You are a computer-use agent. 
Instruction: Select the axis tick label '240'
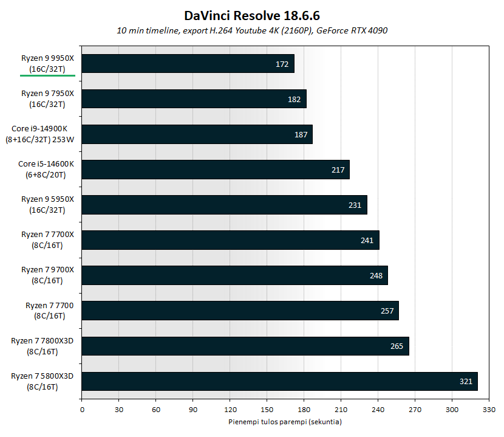[x=378, y=410]
